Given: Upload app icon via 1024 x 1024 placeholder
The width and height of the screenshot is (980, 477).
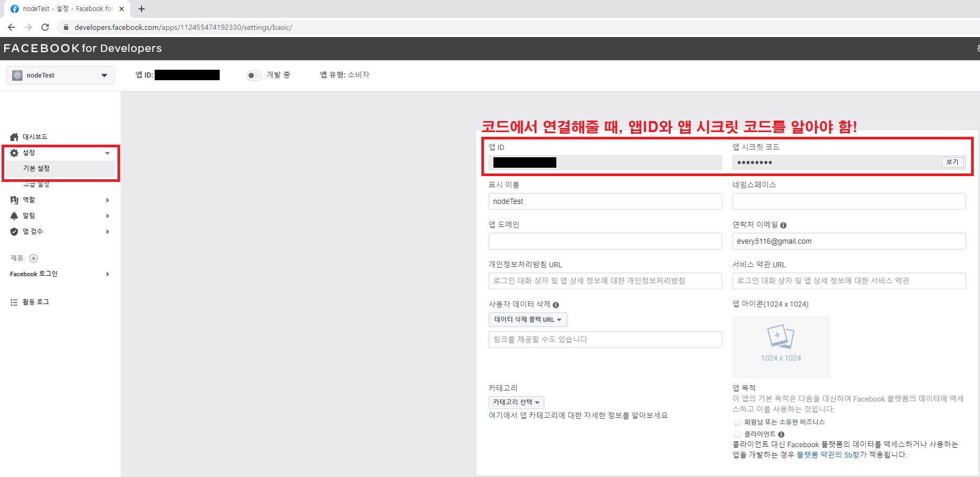Looking at the screenshot, I should (781, 346).
